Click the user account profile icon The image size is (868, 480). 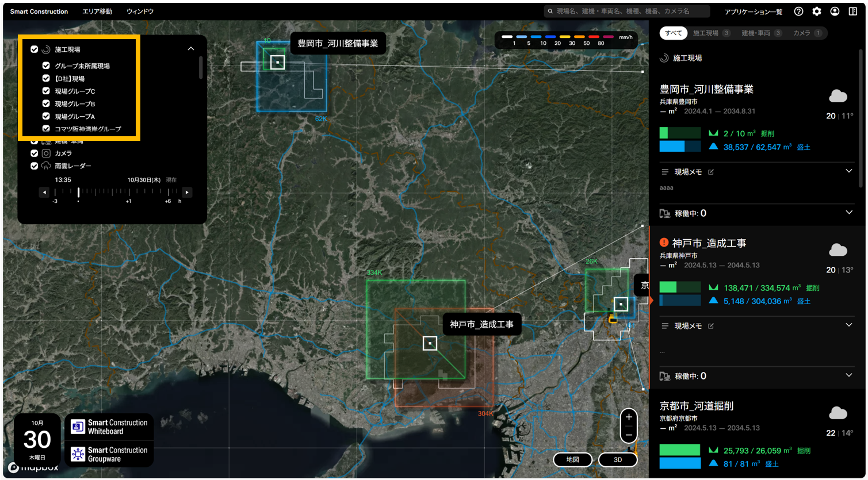click(x=835, y=11)
